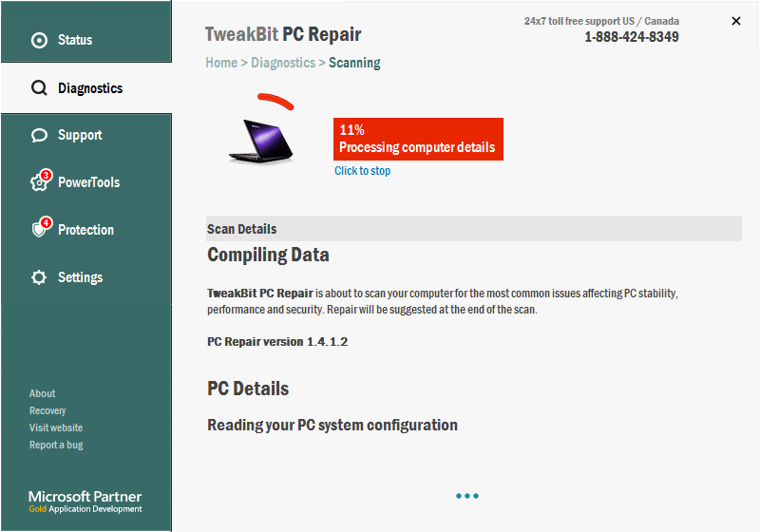Open the Recovery link
Viewport: 760px width, 532px height.
pos(47,410)
